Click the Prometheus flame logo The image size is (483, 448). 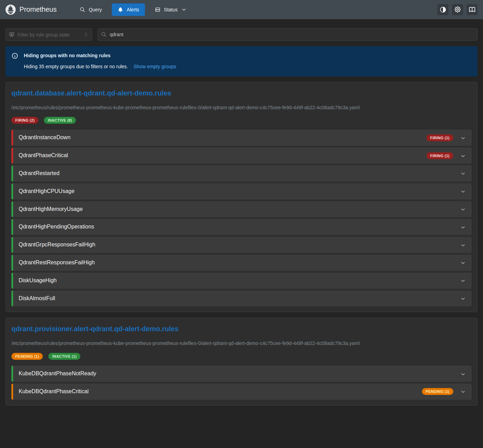pyautogui.click(x=11, y=10)
